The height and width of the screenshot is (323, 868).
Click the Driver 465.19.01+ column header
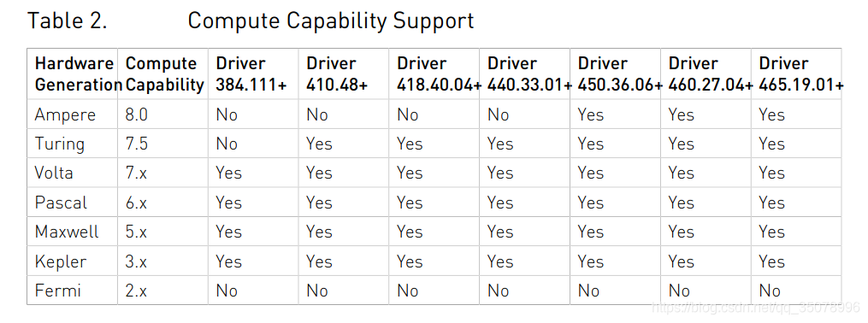[x=796, y=74]
